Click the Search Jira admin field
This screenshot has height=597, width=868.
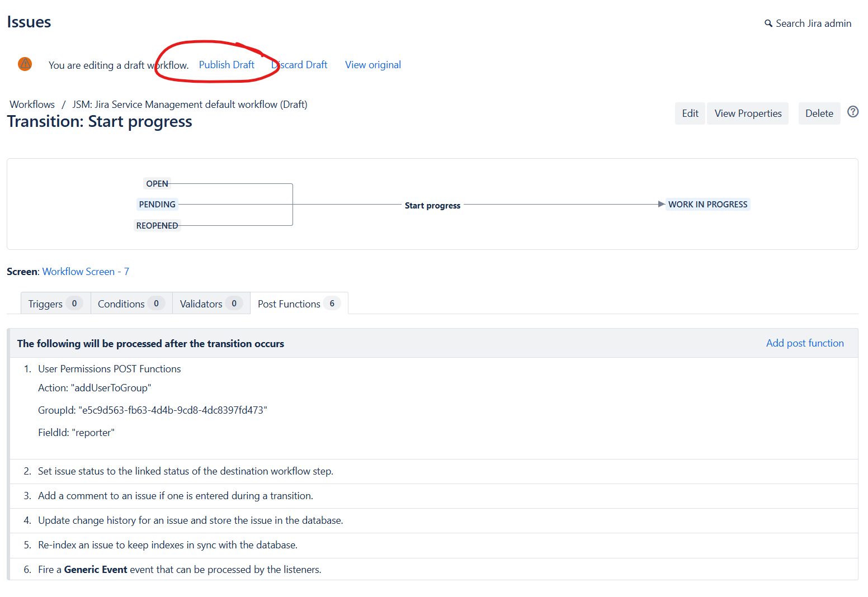[813, 23]
